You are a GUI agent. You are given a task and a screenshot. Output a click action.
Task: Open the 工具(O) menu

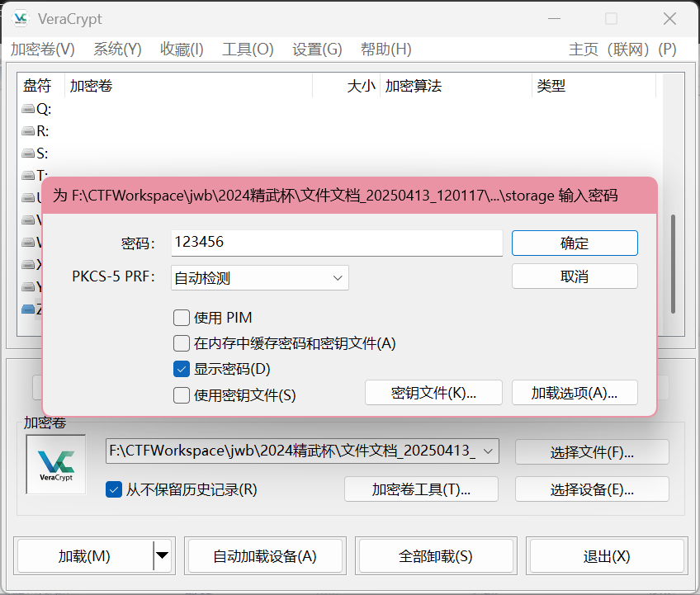[248, 49]
